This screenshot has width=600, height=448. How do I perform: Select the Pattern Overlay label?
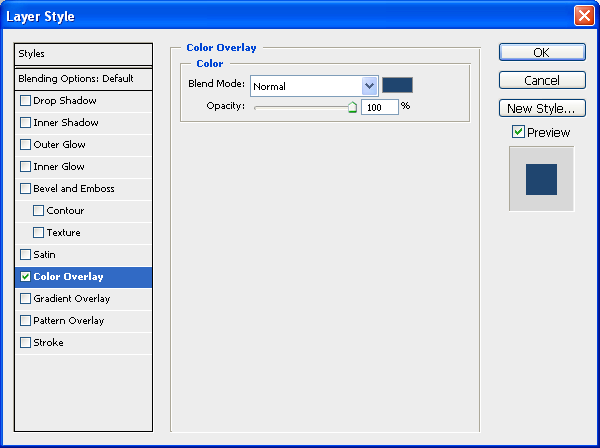[69, 321]
